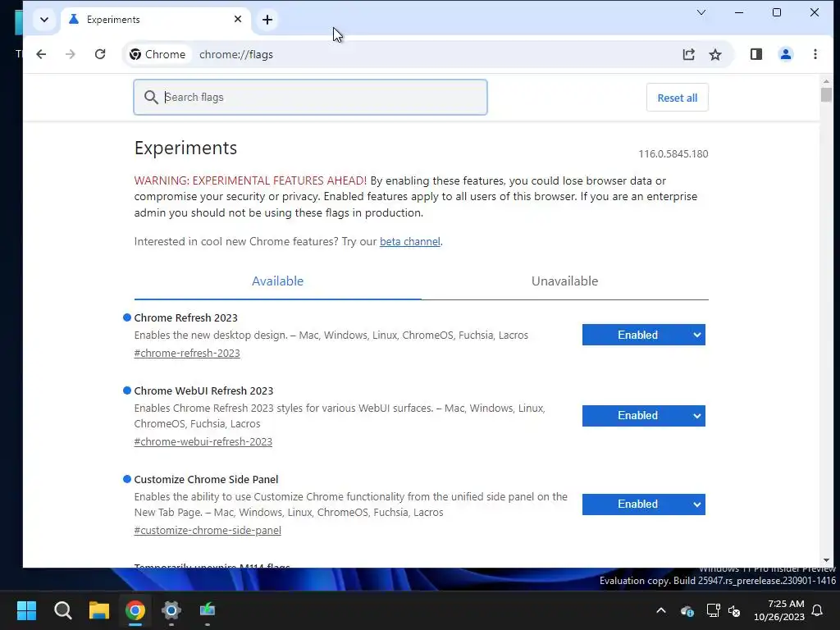Screen dimensions: 840x630
Task: Click the Customize Chrome Side Panel title
Action: tap(206, 479)
